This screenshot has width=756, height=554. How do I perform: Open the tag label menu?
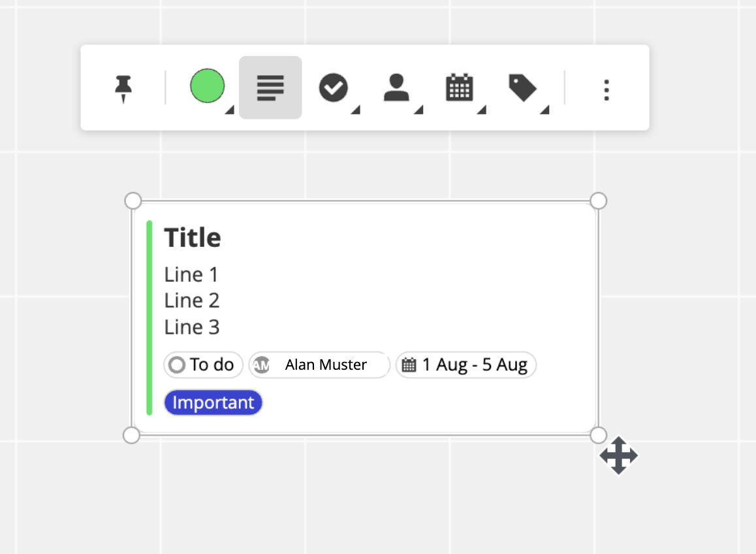pyautogui.click(x=522, y=88)
